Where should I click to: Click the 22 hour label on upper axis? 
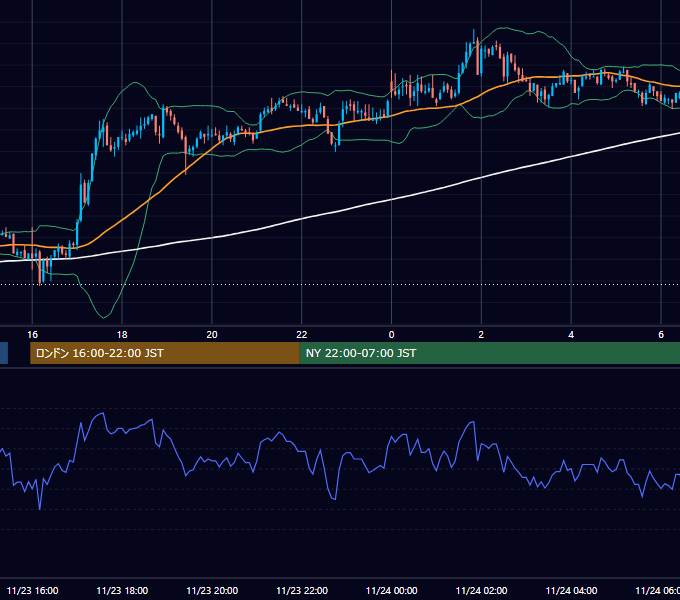click(x=301, y=335)
